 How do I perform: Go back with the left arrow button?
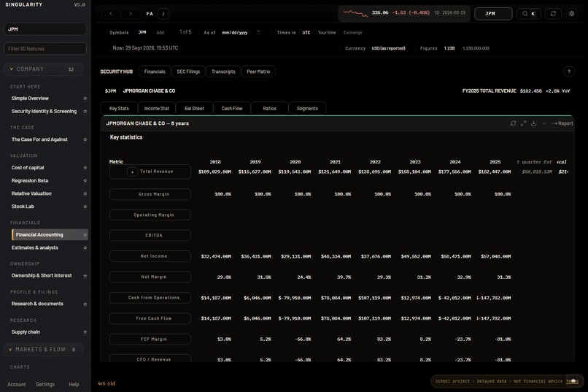[x=111, y=13]
